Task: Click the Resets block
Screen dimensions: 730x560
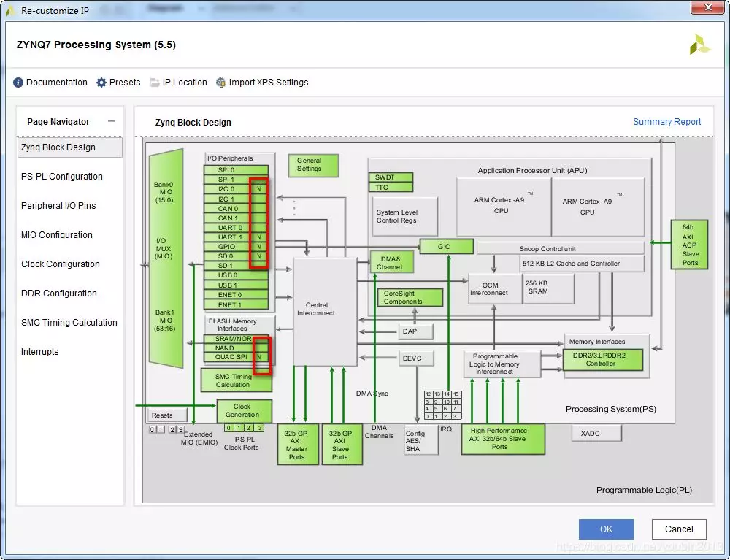Action: (167, 415)
